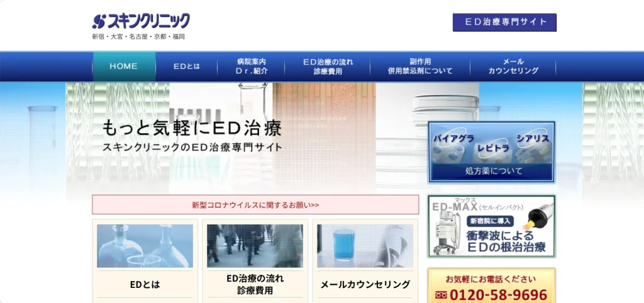Click the 新宿・大宮・名古屋・京都・福岡 location text
Viewport: 644px width, 303px height.
(x=138, y=36)
